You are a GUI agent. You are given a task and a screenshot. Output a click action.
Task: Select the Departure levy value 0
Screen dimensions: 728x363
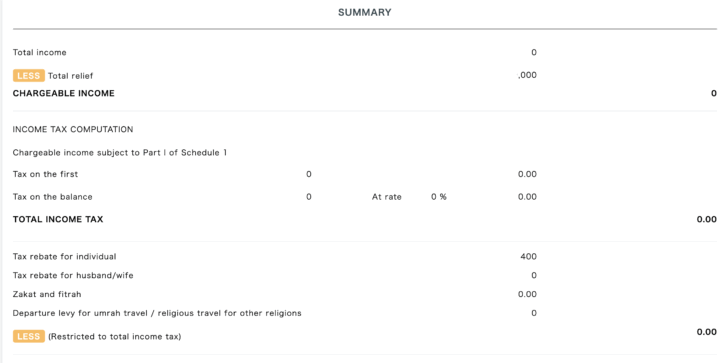click(x=534, y=313)
